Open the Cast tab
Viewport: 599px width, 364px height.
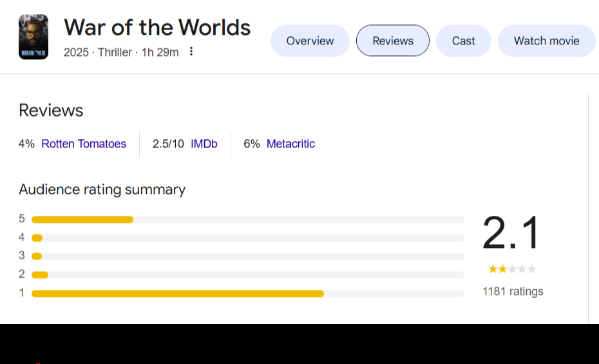point(463,41)
